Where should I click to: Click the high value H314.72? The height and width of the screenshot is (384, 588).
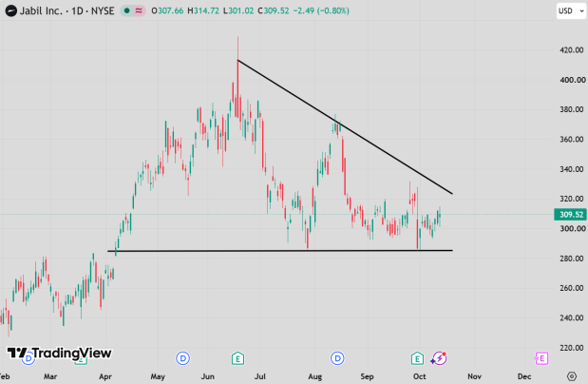203,10
